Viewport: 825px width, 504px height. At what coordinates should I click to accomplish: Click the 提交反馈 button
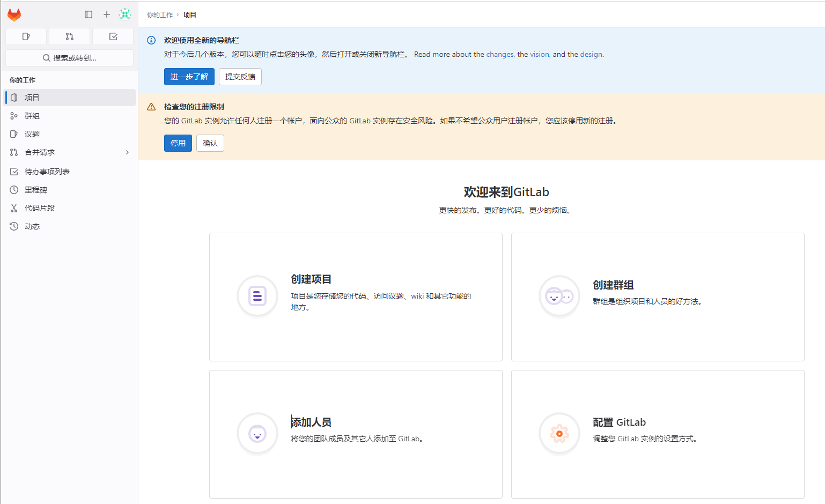[x=240, y=77]
